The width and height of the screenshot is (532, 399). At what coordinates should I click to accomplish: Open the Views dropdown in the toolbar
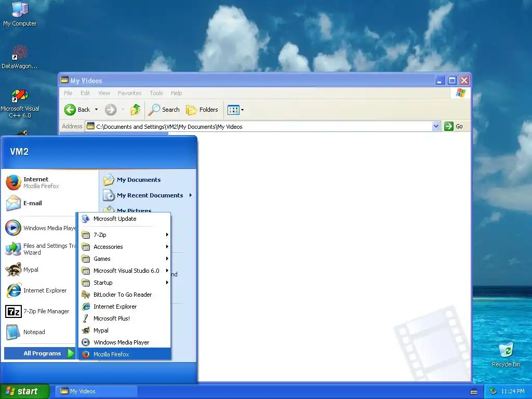pos(235,110)
